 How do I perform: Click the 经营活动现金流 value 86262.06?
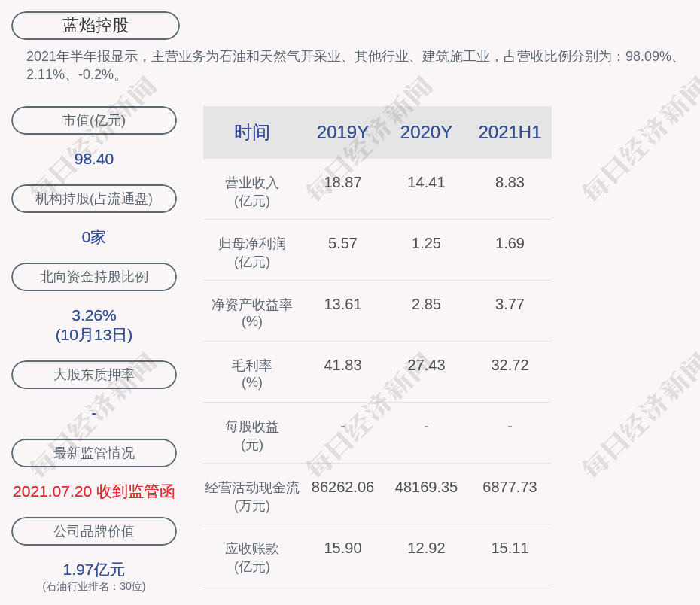342,487
